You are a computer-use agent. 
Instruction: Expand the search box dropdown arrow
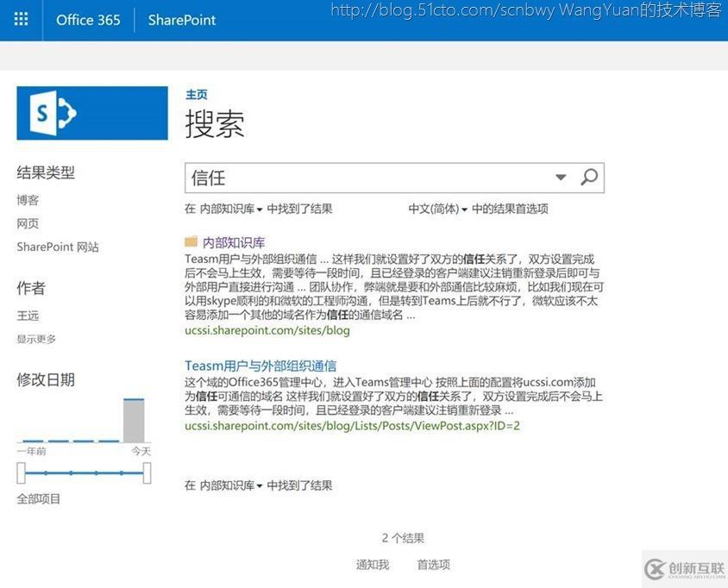[x=561, y=177]
